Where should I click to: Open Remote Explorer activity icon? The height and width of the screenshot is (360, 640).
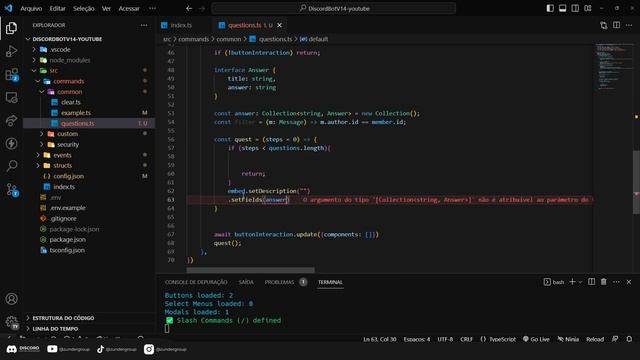[x=11, y=98]
